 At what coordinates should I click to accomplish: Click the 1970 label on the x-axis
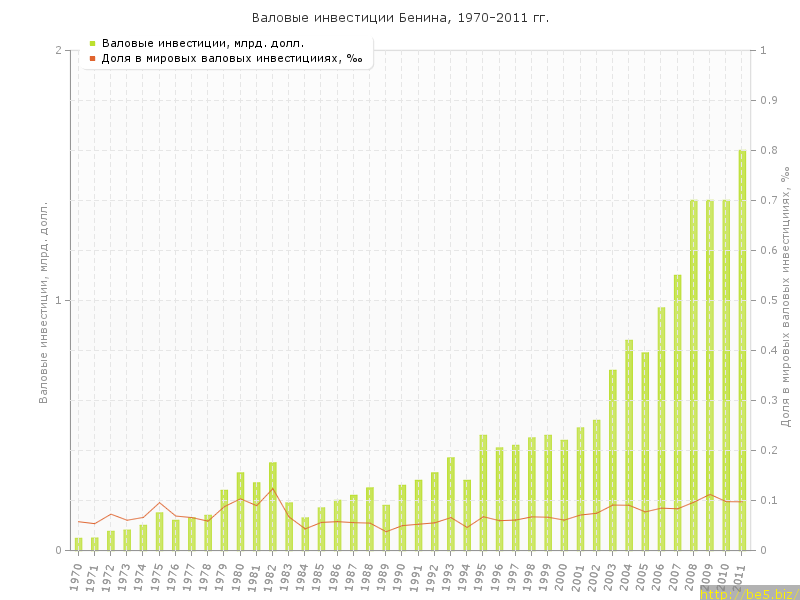(77, 577)
